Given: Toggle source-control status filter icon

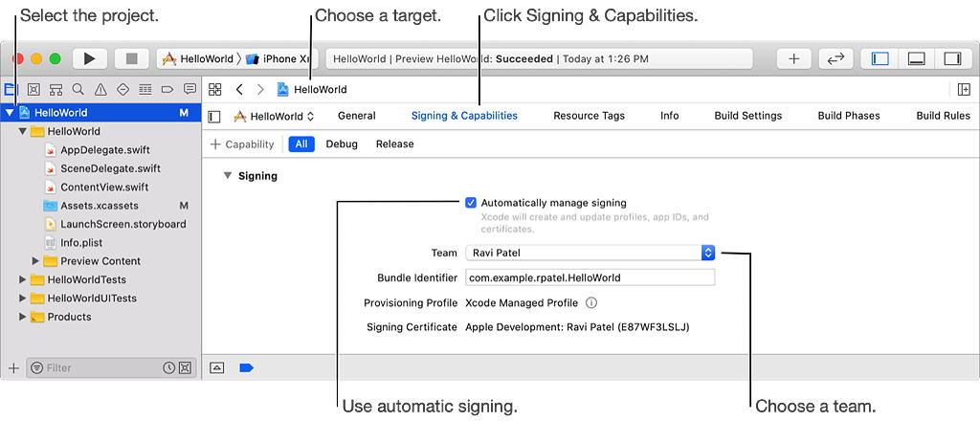Looking at the screenshot, I should point(185,368).
